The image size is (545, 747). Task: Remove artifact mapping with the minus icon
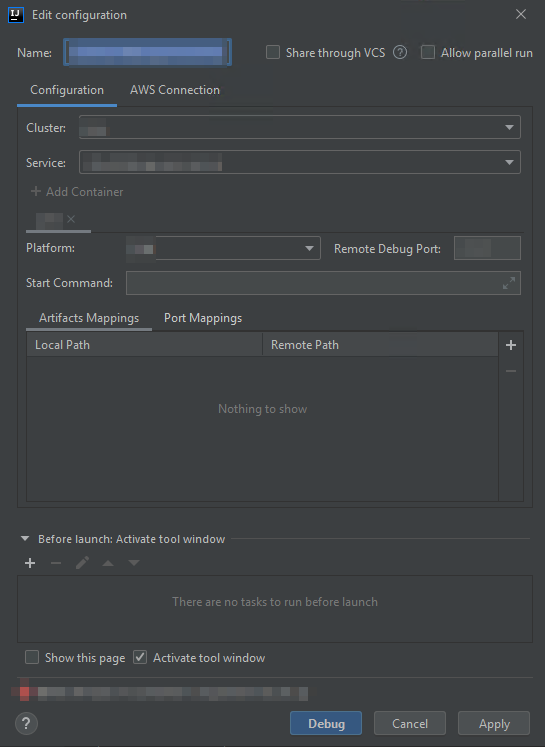click(511, 371)
